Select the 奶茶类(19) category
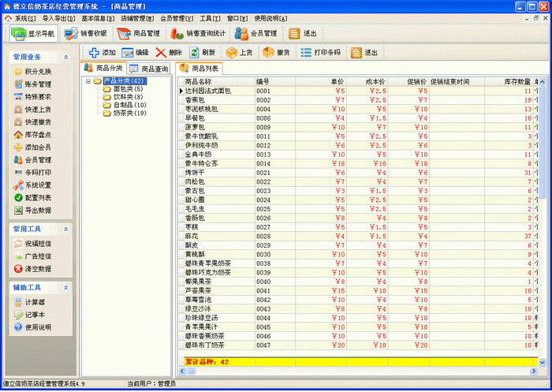 pyautogui.click(x=129, y=114)
